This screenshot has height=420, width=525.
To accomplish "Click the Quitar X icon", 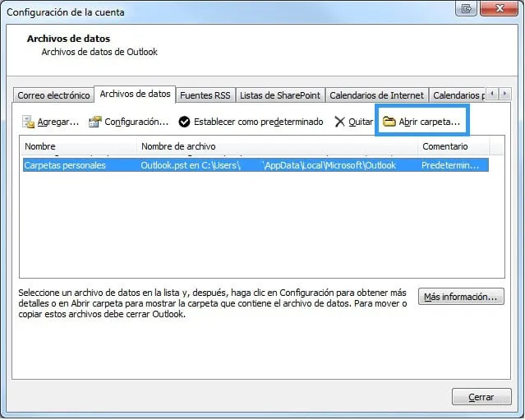I will (339, 122).
